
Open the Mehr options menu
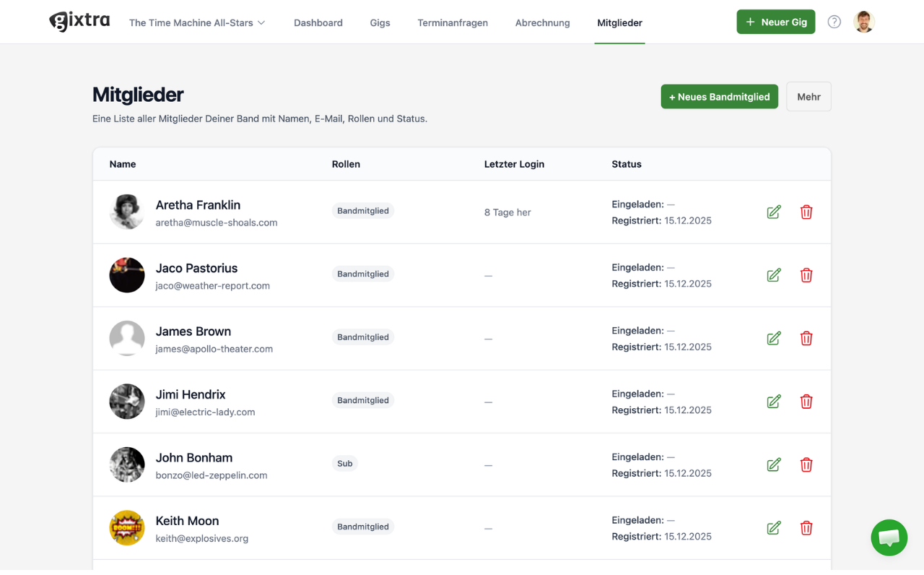point(808,97)
